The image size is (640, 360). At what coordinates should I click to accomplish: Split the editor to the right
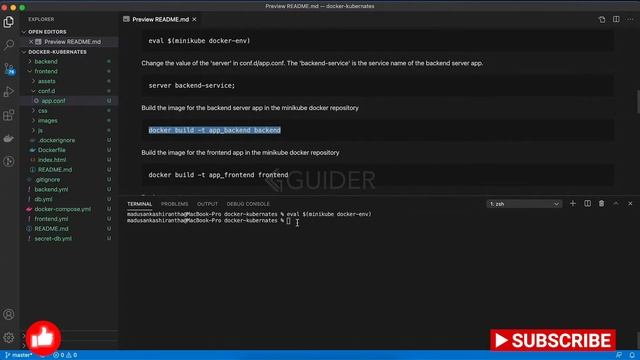(x=616, y=19)
